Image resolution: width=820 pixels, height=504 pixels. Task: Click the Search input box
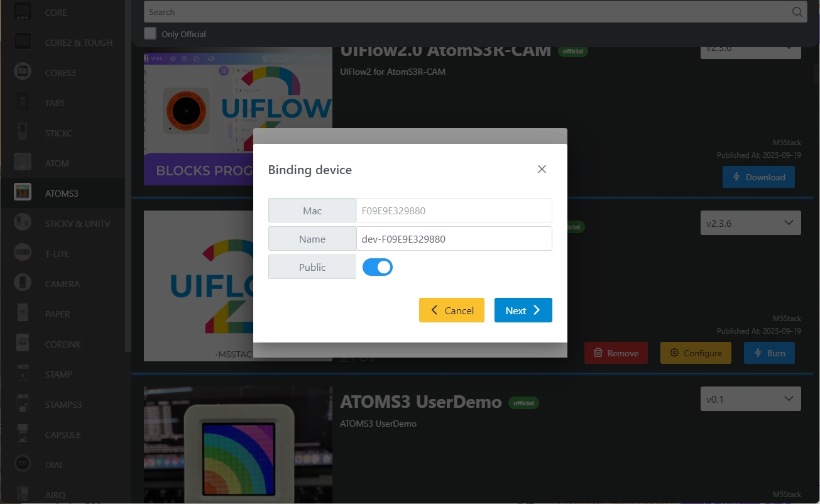476,12
